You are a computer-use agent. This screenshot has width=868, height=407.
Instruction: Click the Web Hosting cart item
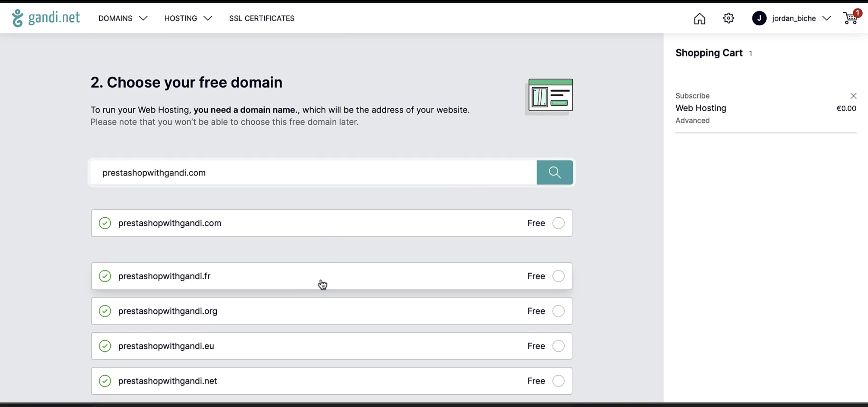tap(701, 108)
